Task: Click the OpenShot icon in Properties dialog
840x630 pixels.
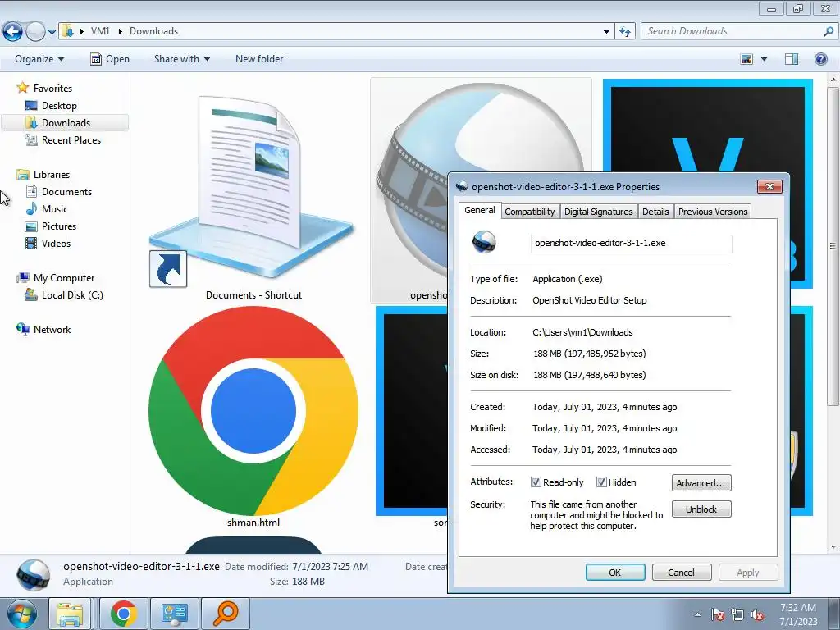Action: click(x=484, y=242)
